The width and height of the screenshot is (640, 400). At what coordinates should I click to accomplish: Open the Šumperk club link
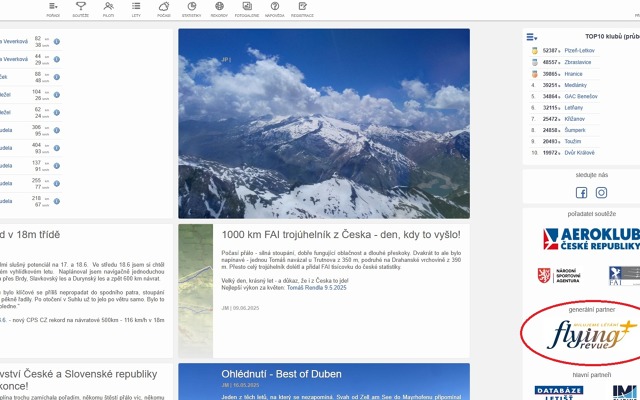(x=575, y=130)
